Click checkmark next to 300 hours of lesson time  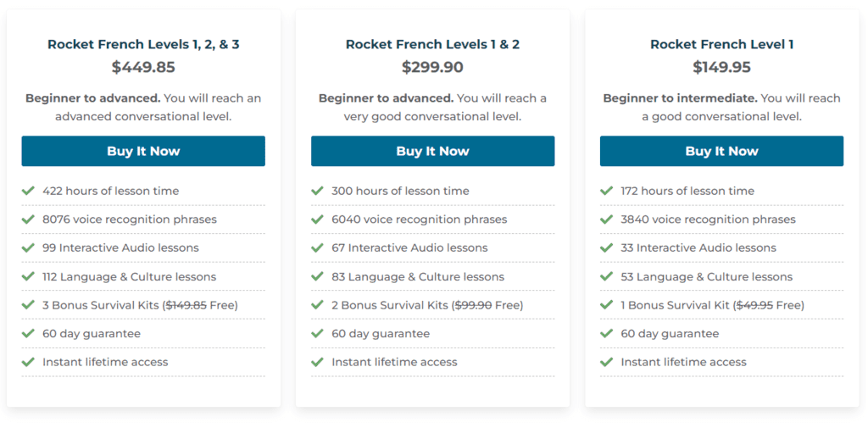317,191
